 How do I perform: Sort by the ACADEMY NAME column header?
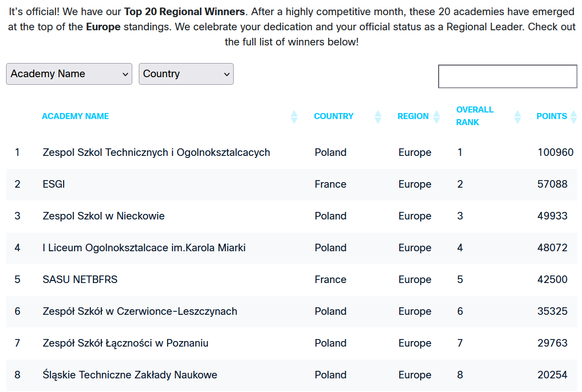pos(75,116)
